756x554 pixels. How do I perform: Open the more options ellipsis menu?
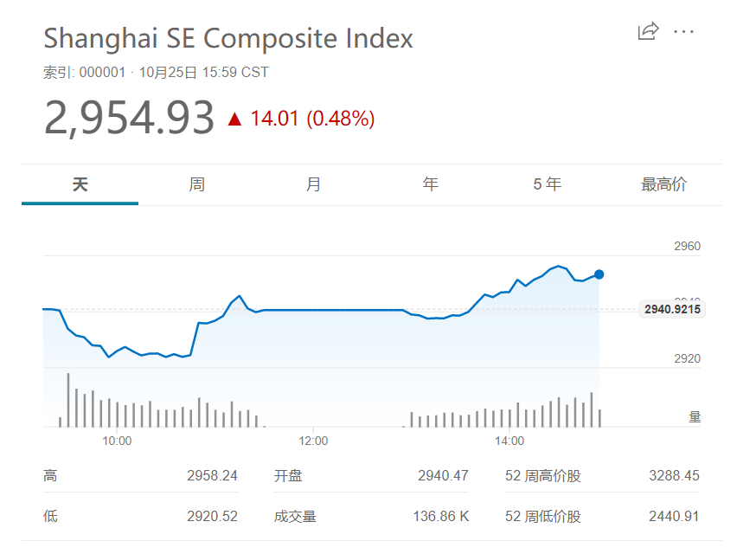pyautogui.click(x=683, y=32)
